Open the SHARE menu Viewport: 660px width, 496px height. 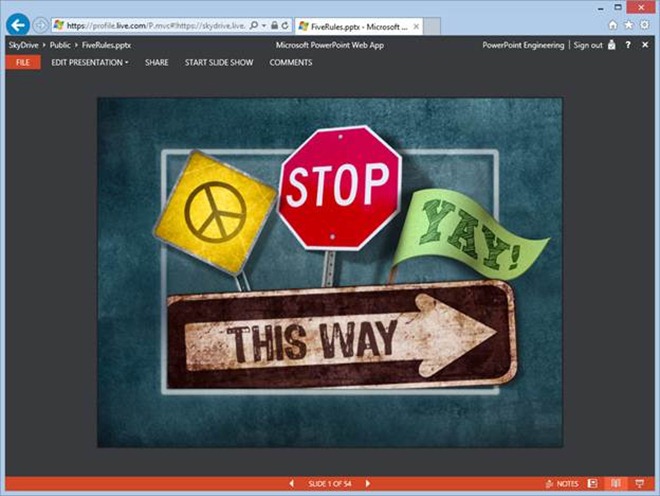point(157,62)
